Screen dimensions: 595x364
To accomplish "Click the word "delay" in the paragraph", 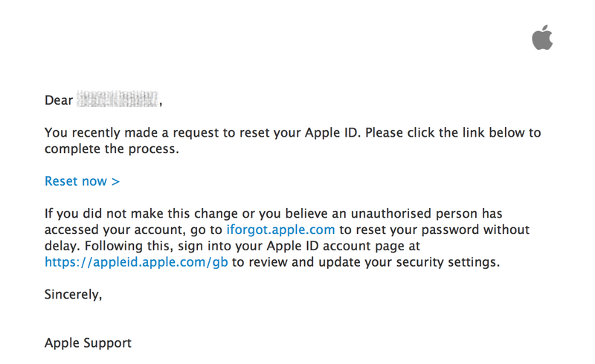I will click(61, 246).
